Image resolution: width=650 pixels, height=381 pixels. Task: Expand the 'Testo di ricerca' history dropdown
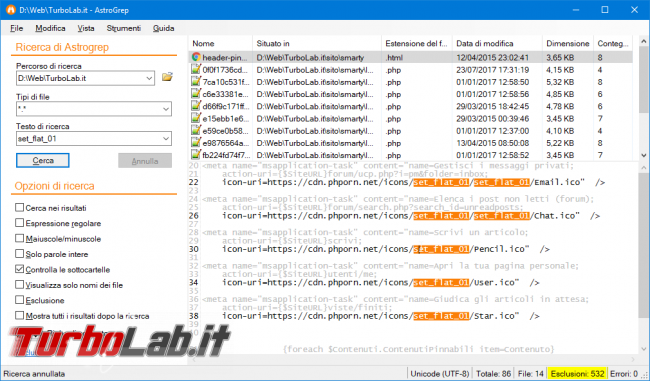(x=166, y=138)
